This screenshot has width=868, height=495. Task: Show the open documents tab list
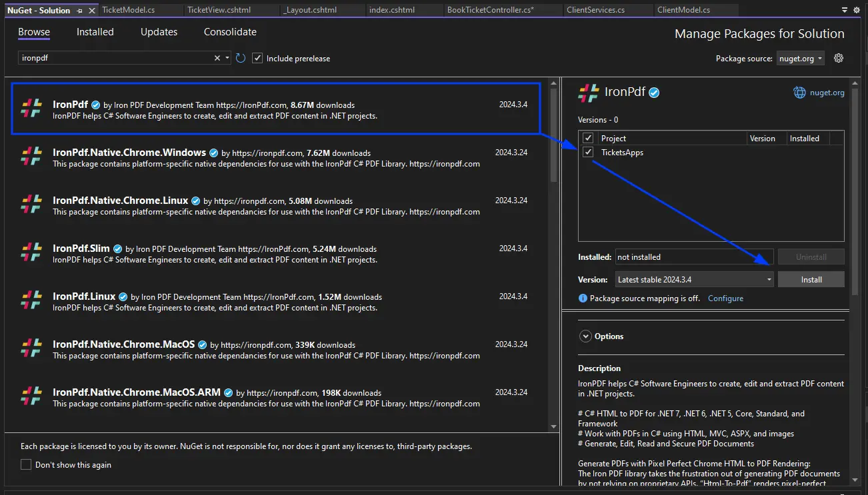pos(845,11)
